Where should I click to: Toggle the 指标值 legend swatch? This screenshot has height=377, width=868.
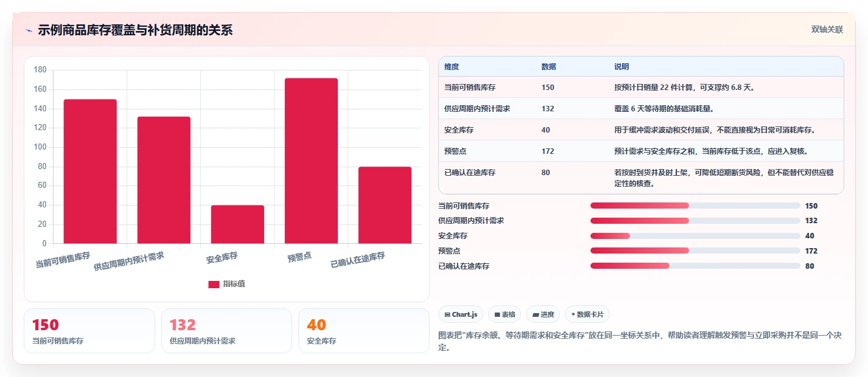click(x=214, y=284)
